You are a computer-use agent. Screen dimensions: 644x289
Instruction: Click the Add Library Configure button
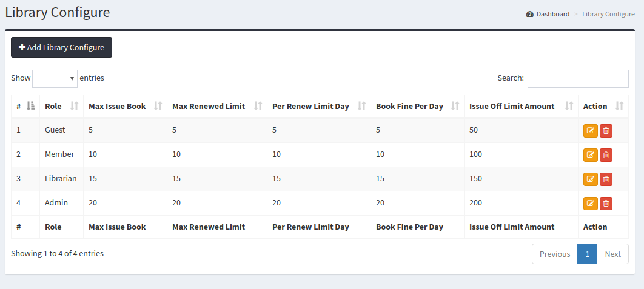point(61,48)
